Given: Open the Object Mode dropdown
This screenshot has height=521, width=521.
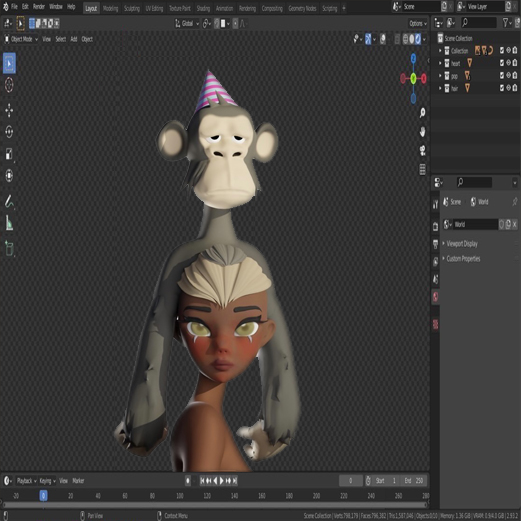Looking at the screenshot, I should 21,39.
